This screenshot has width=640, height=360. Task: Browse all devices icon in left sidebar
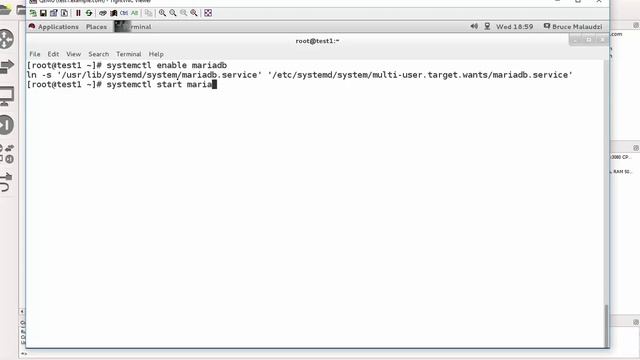tap(7, 153)
